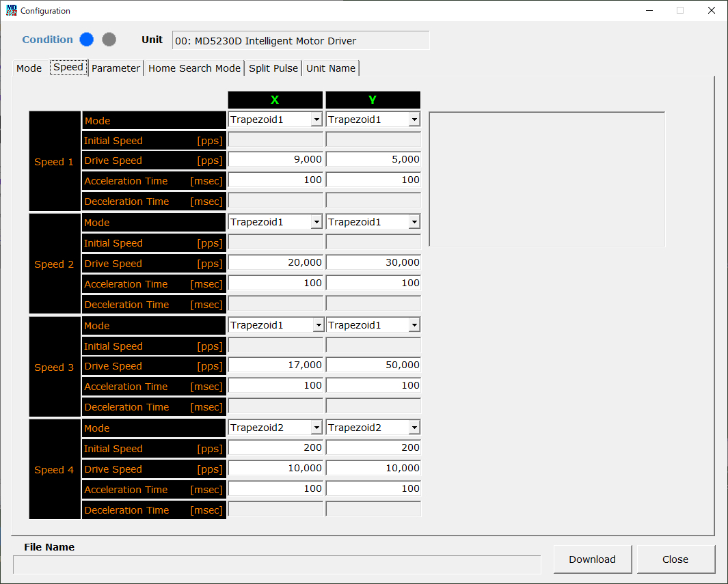The image size is (728, 584).
Task: Select Speed 4 Initial Speed field for X
Action: (275, 448)
